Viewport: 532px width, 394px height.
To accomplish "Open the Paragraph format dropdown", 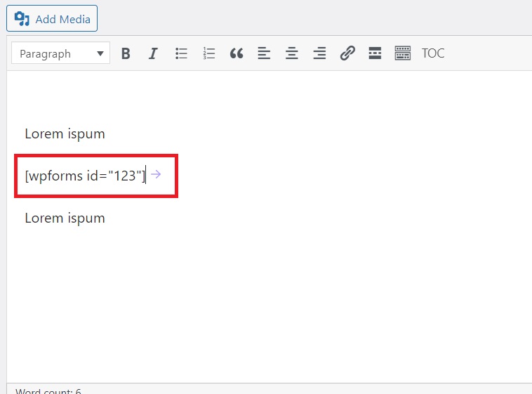I will (61, 53).
